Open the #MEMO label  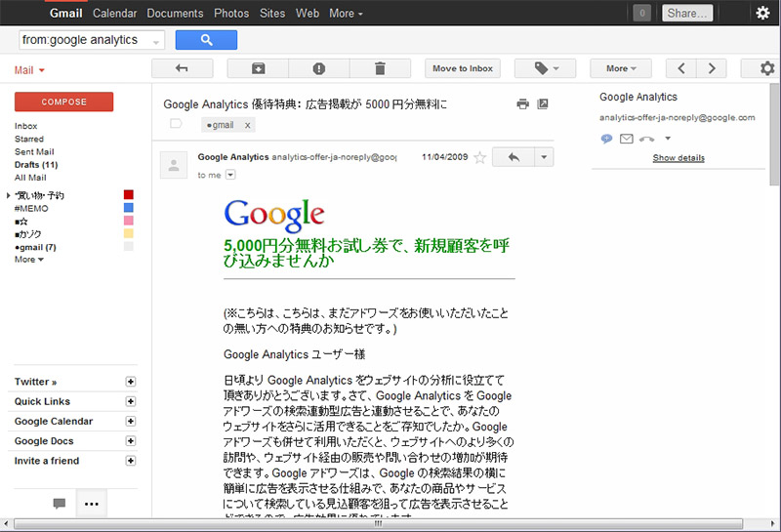tap(31, 208)
